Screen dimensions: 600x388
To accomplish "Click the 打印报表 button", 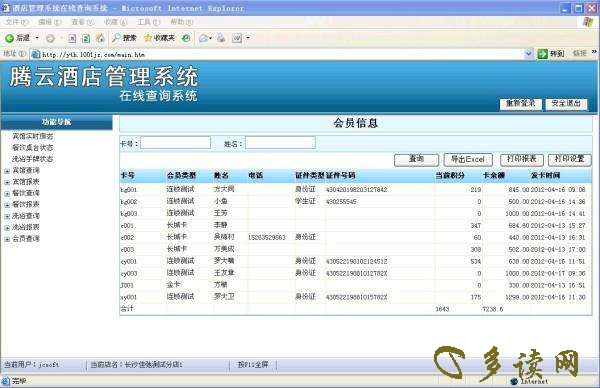I will click(522, 160).
